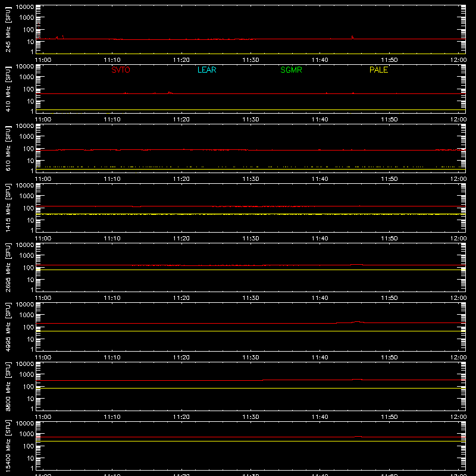Viewport: 476px width, 476px height.
Task: Select the 2695 MHz [SFU] axis title
Action: point(8,267)
